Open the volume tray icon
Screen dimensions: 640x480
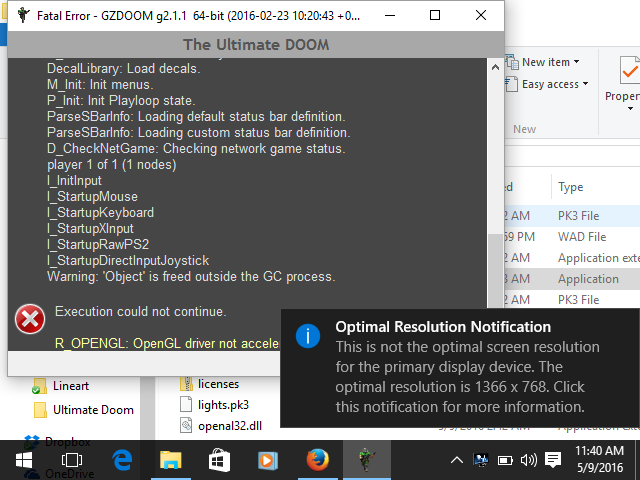pos(529,460)
